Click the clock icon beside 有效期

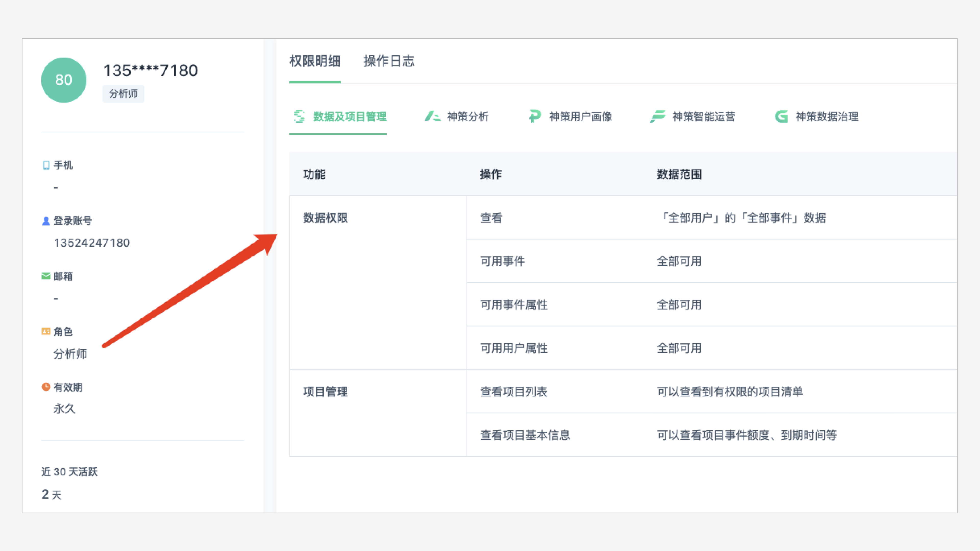46,387
